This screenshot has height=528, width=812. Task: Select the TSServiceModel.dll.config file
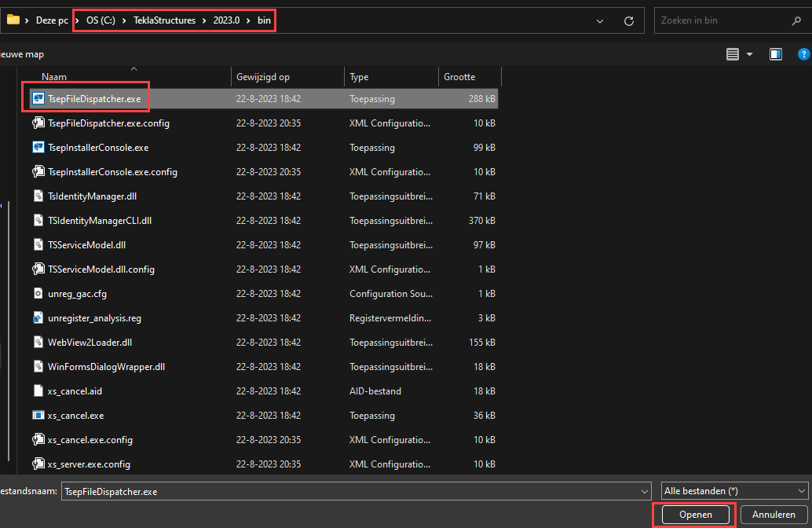pos(101,269)
